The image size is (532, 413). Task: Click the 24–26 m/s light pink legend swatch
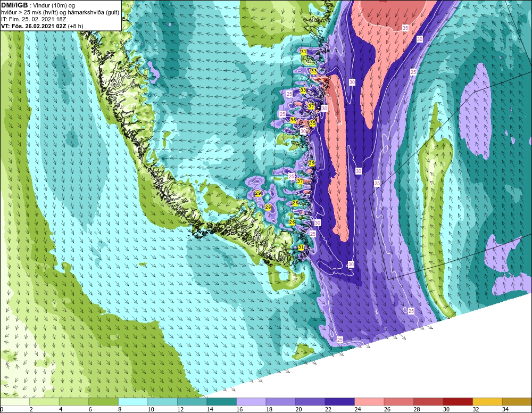pos(369,402)
